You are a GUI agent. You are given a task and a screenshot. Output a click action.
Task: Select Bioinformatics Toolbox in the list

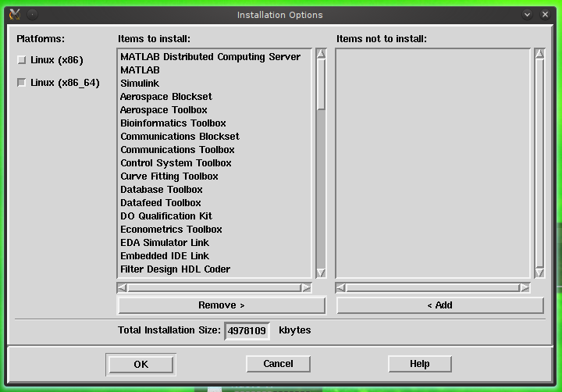(x=214, y=123)
